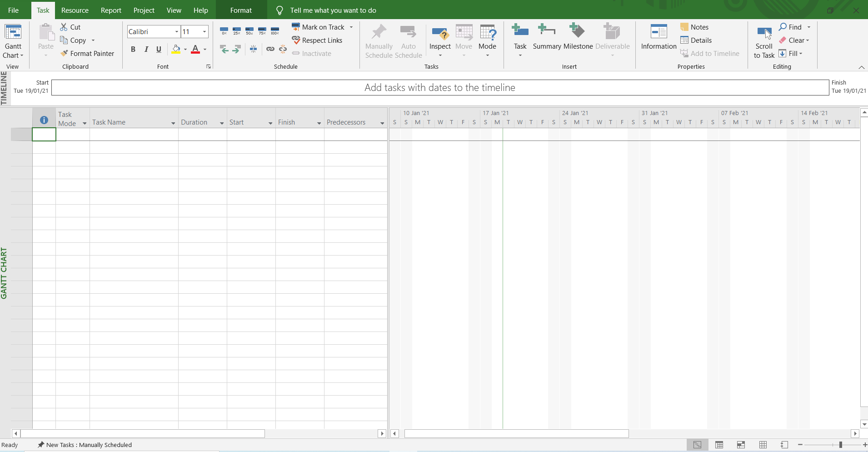Open task Notes
The width and height of the screenshot is (868, 452).
pos(694,27)
